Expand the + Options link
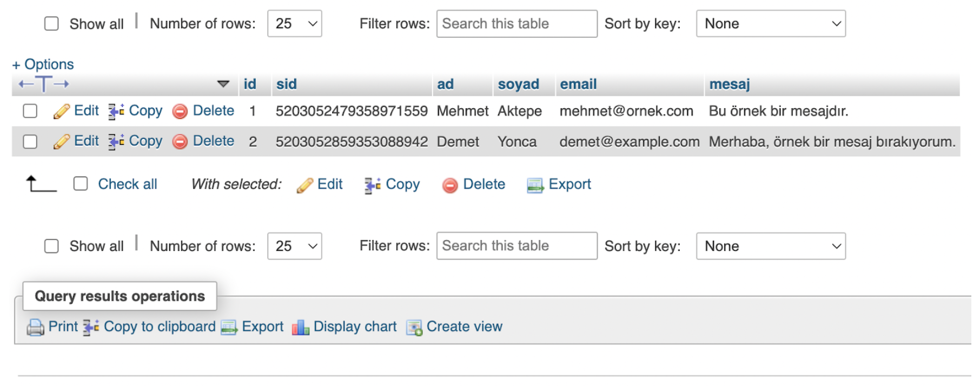This screenshot has width=980, height=386. 43,64
